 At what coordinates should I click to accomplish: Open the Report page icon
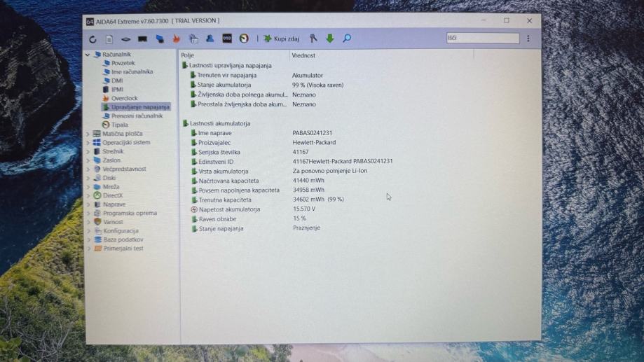109,39
